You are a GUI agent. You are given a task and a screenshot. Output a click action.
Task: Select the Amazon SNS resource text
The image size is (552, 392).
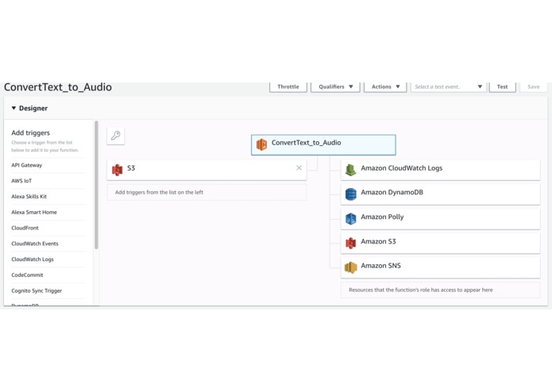(x=381, y=266)
